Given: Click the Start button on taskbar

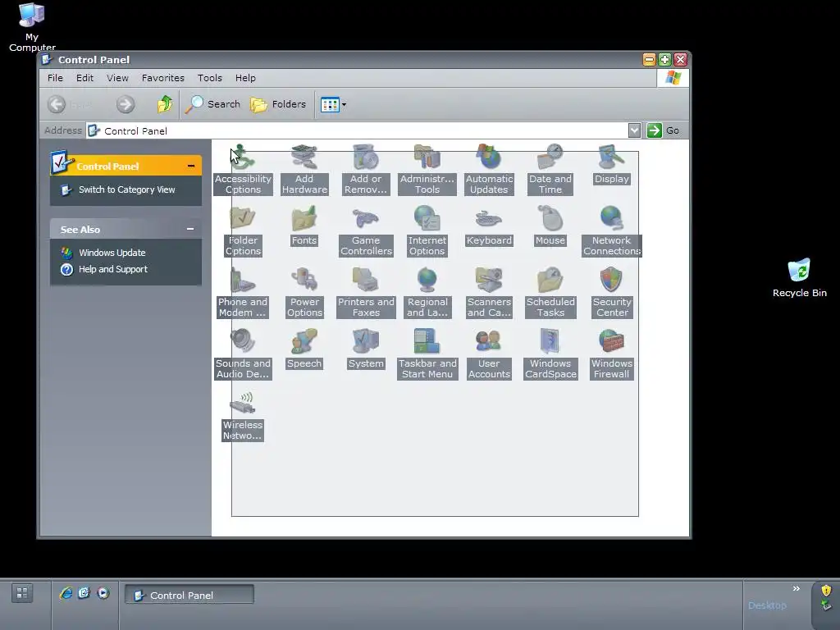Looking at the screenshot, I should point(22,593).
